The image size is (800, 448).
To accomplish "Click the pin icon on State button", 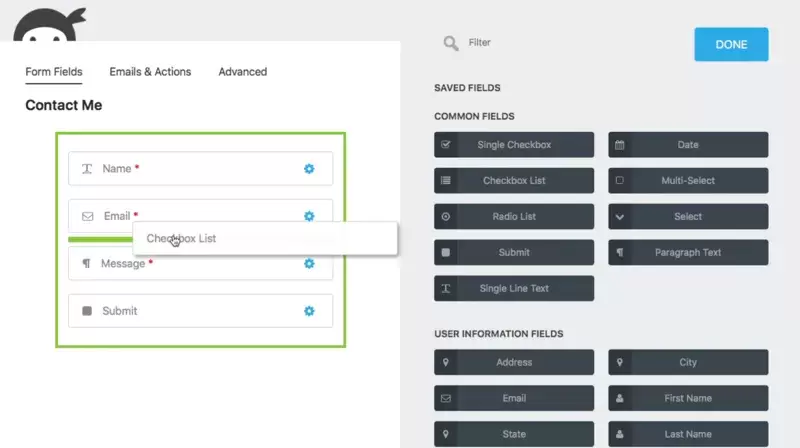I will pos(446,434).
